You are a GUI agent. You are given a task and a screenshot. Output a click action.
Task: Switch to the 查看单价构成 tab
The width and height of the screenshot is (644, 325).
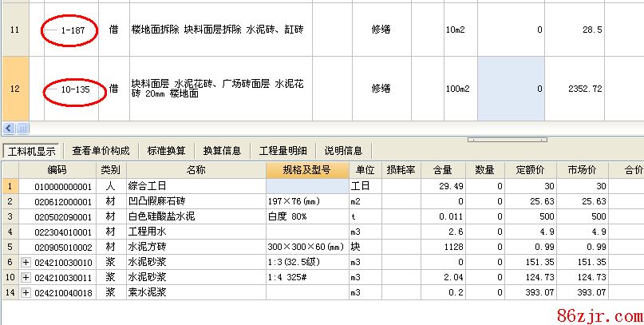[101, 150]
